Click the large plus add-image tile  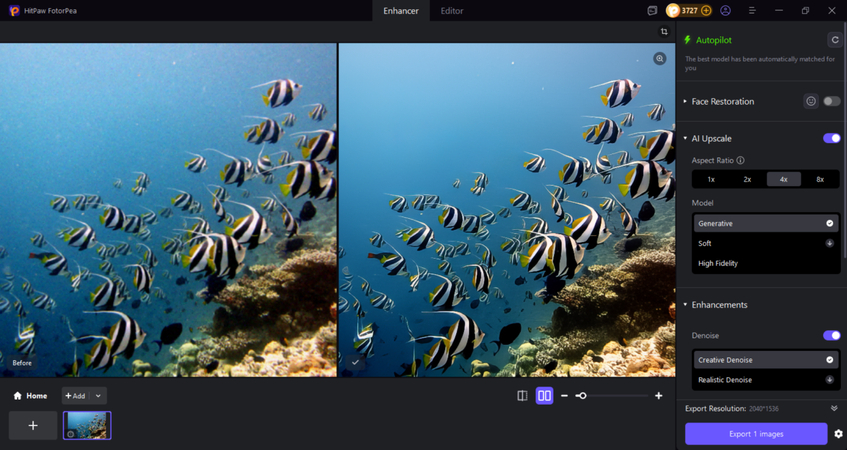tap(33, 426)
